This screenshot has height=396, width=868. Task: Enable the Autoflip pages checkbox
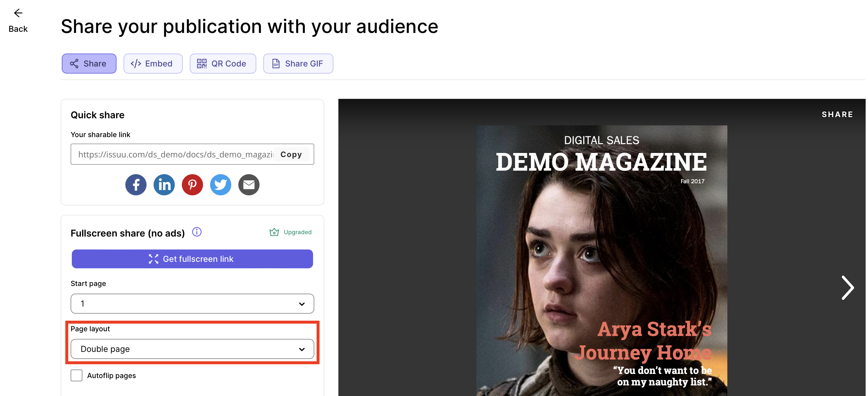tap(77, 375)
